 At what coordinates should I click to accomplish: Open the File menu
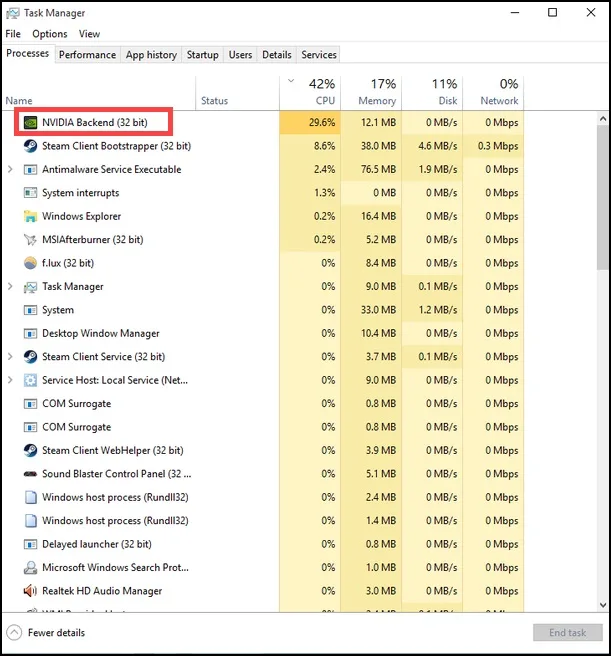coord(13,34)
